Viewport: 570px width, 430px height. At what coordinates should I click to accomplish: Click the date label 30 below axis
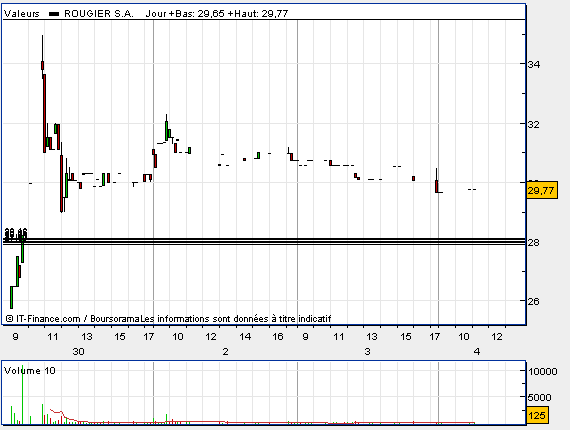79,351
